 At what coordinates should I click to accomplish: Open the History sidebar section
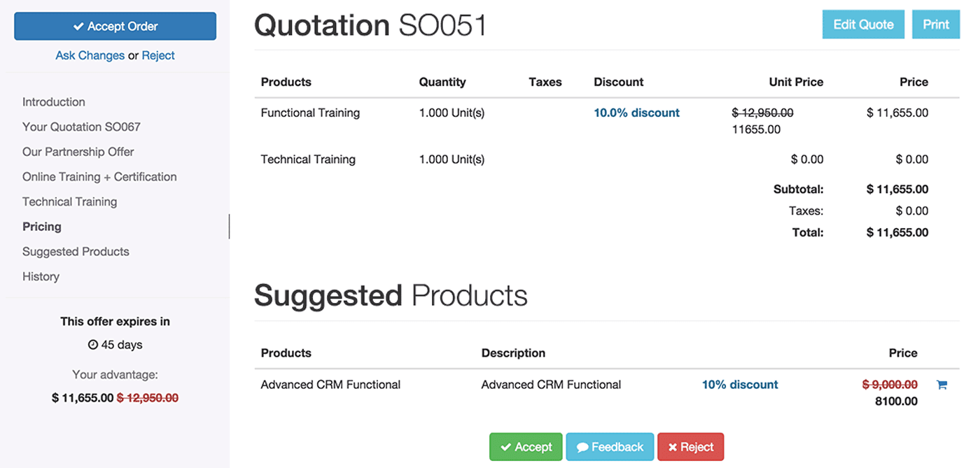41,276
